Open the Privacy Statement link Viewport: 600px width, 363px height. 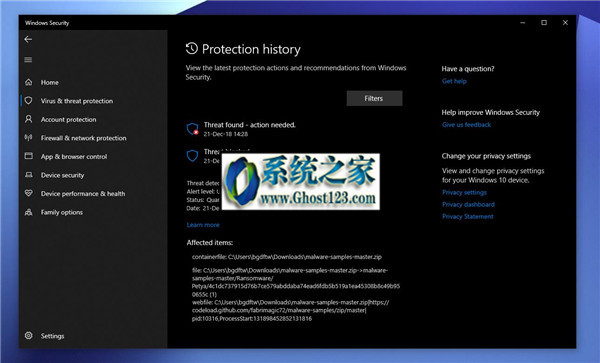[x=468, y=216]
